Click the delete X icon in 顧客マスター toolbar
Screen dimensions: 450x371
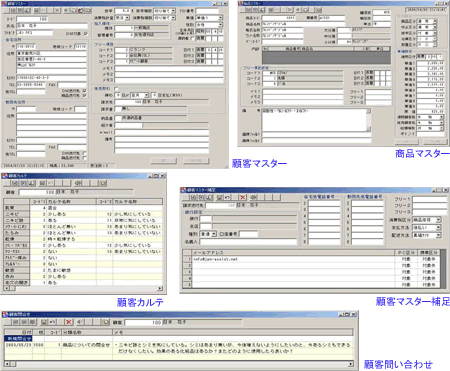pyautogui.click(x=57, y=11)
